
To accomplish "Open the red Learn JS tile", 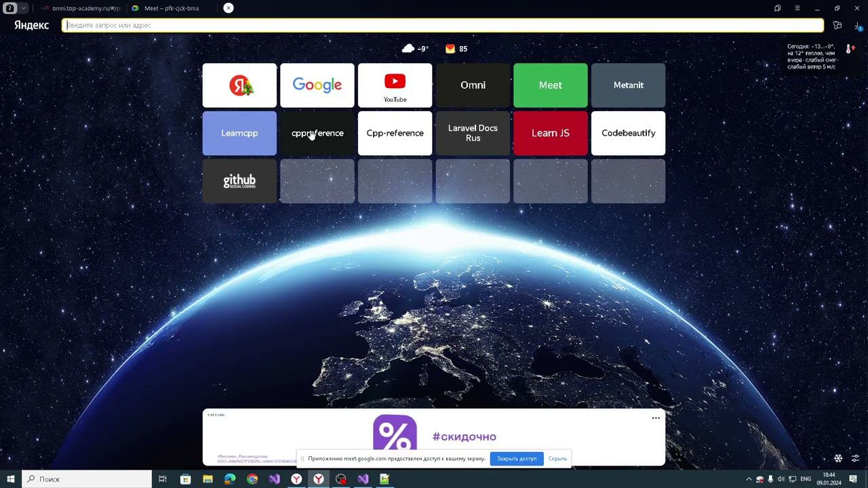I will 551,134.
